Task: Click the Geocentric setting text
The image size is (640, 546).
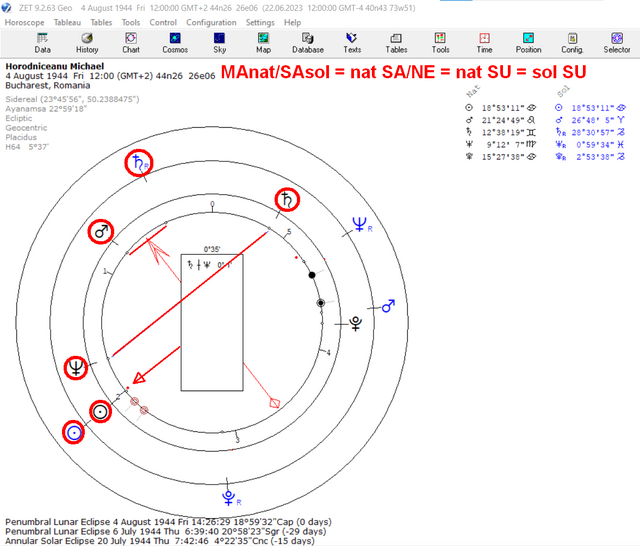Action: coord(26,128)
